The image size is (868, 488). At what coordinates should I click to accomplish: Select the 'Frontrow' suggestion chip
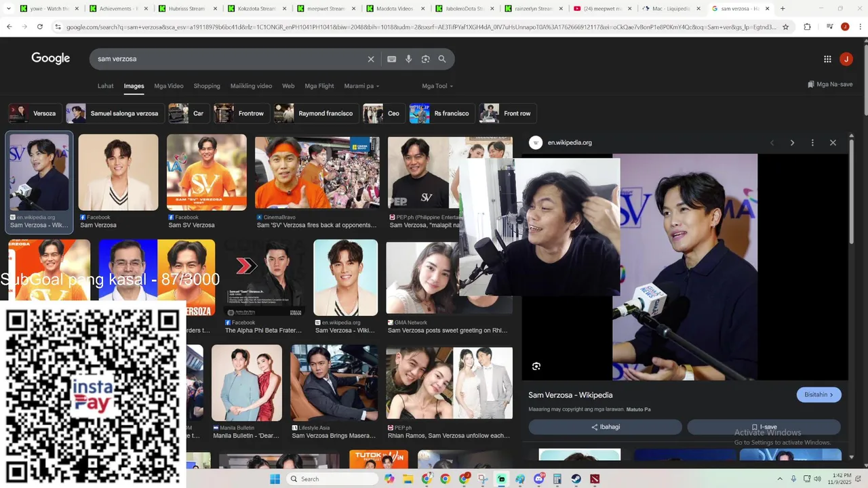[241, 113]
